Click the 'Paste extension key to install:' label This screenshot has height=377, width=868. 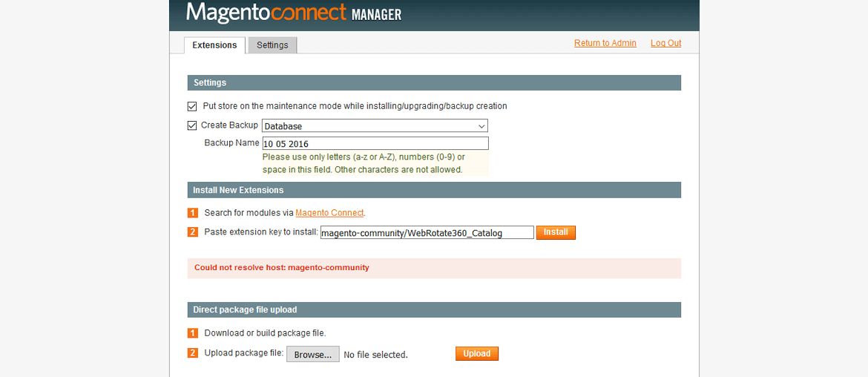click(x=261, y=232)
